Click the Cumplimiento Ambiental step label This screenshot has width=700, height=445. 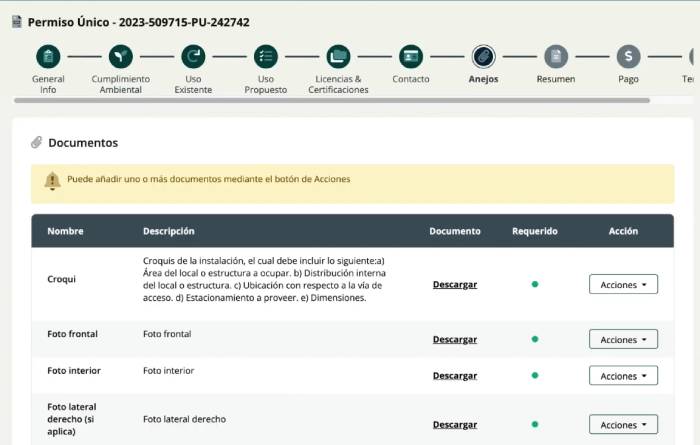[121, 84]
